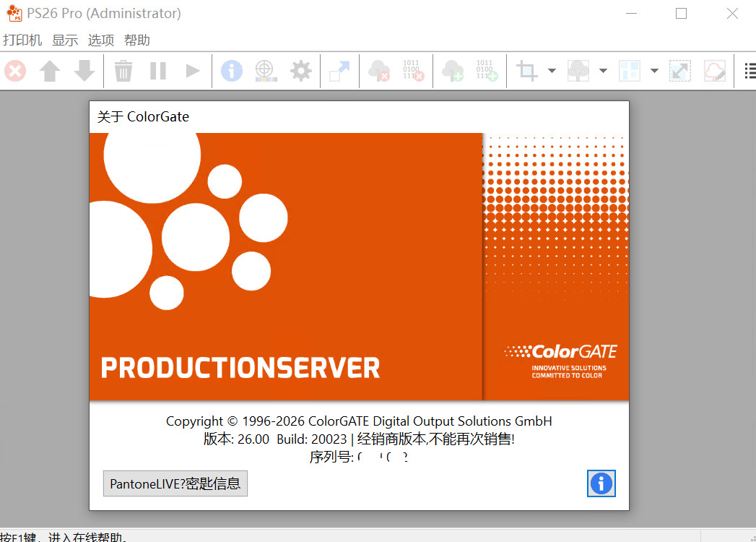Viewport: 756px width, 542px height.
Task: Maximize the PS26 Pro window
Action: (682, 14)
